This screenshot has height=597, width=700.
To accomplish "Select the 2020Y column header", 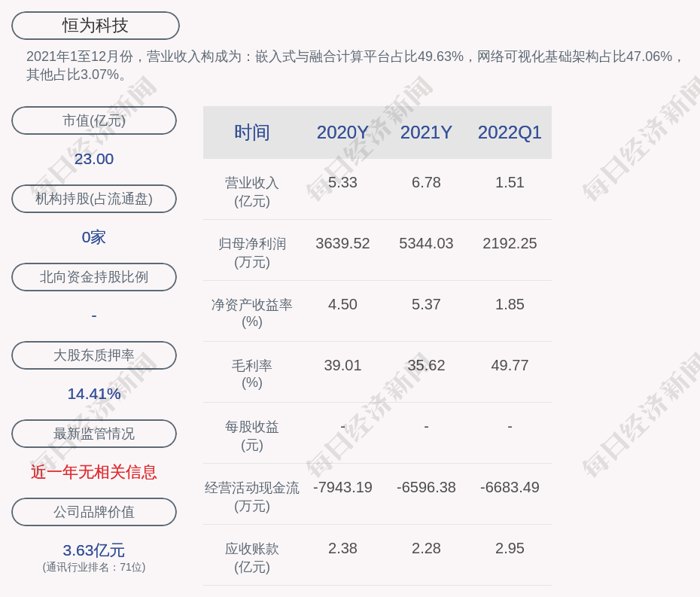I will coord(342,132).
